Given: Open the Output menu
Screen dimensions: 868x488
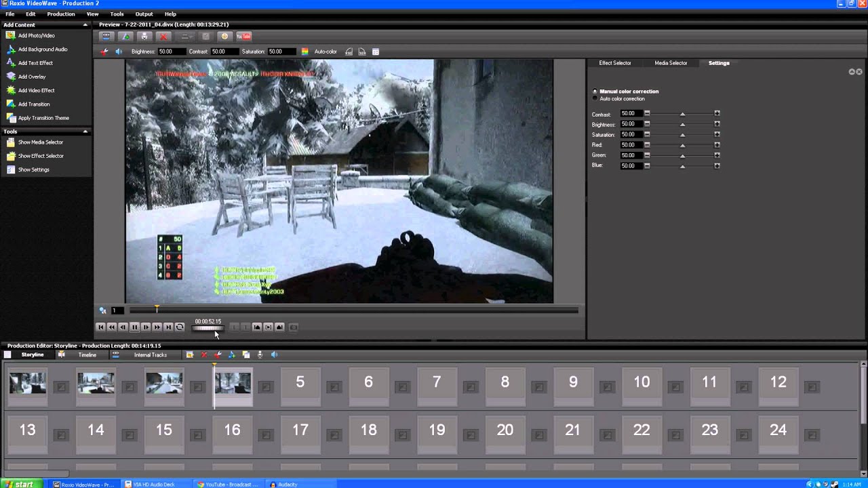Looking at the screenshot, I should tap(144, 14).
